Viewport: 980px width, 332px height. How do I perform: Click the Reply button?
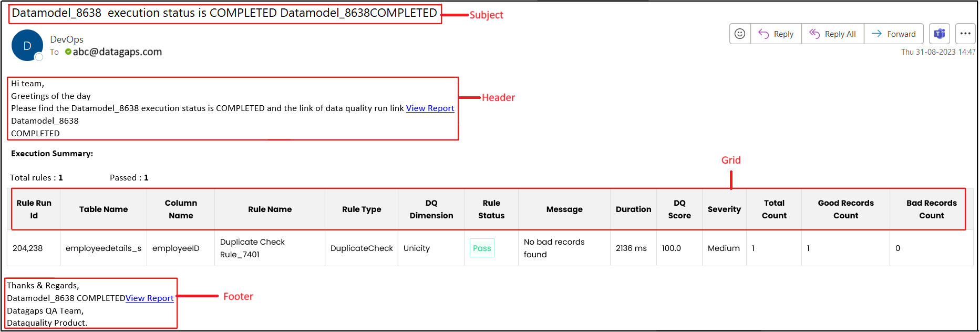pyautogui.click(x=776, y=34)
